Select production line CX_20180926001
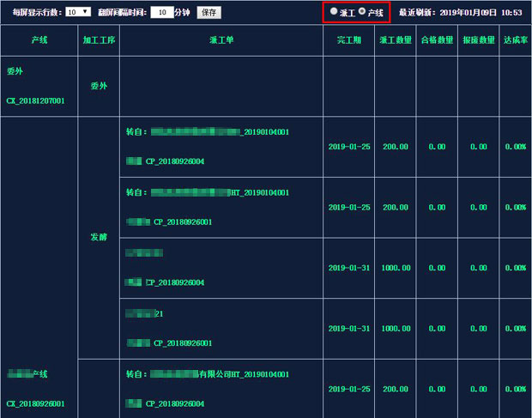Viewport: 532px width, 418px height. coord(35,403)
